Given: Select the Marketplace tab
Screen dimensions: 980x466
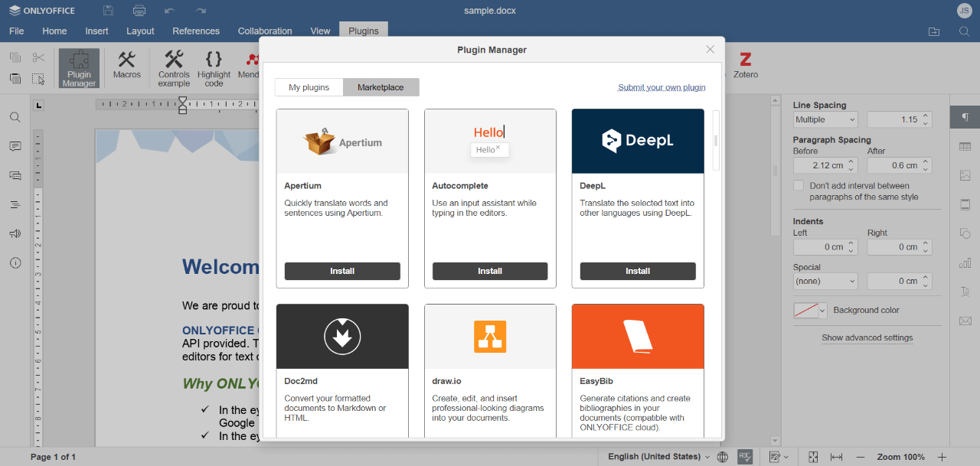Looking at the screenshot, I should [381, 87].
